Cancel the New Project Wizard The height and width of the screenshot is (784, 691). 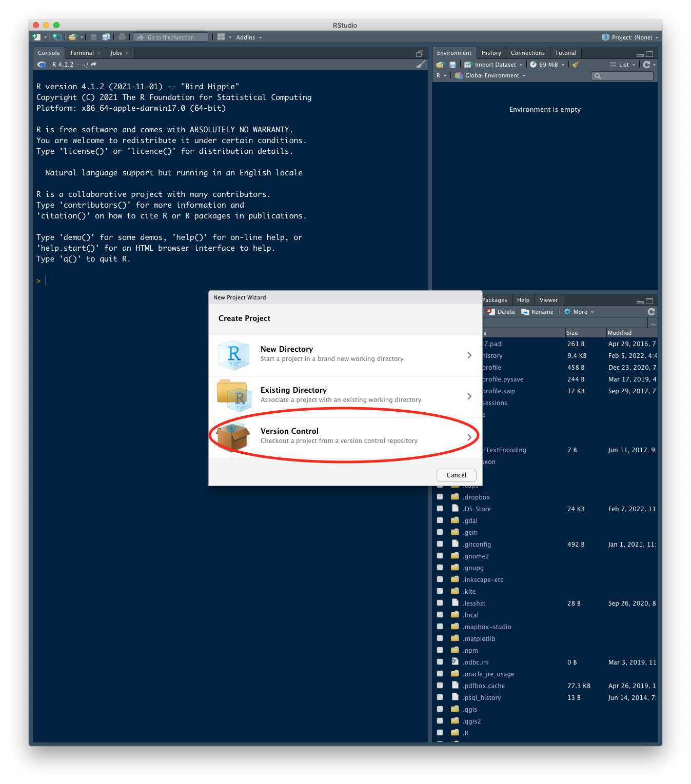point(456,475)
